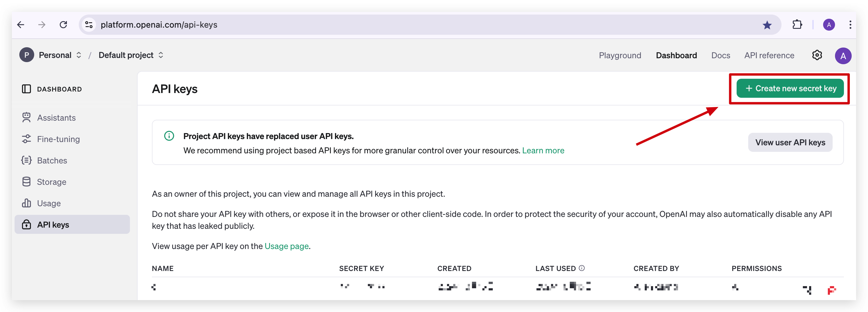Select API keys in the sidebar

point(72,224)
